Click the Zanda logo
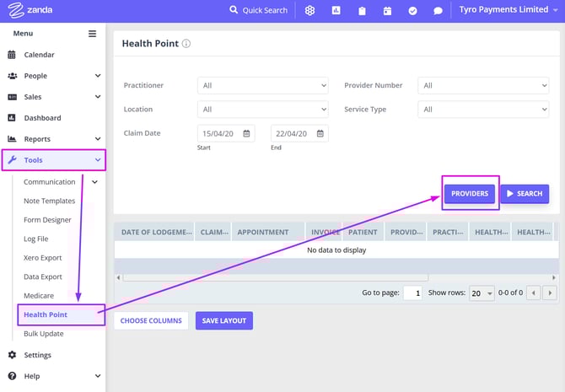Screen dimensions: 565x392 click(28, 11)
